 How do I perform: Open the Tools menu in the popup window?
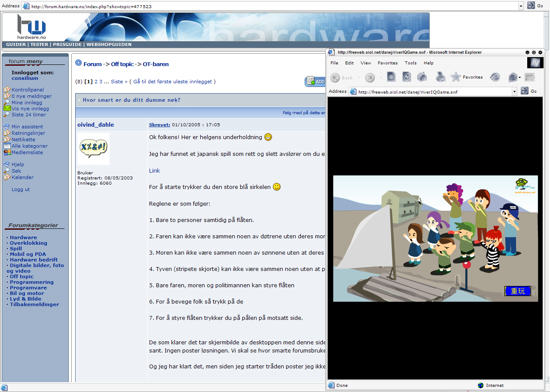tap(410, 63)
